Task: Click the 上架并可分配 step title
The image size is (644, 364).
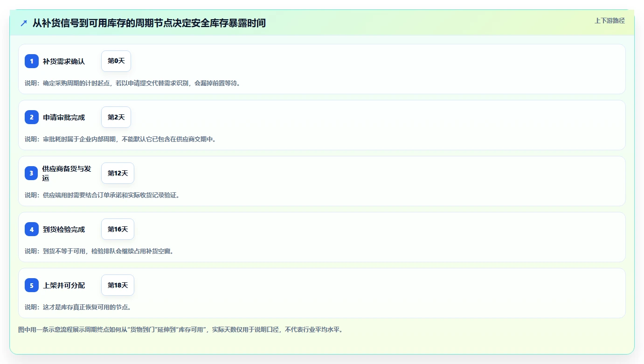Action: [x=64, y=286]
